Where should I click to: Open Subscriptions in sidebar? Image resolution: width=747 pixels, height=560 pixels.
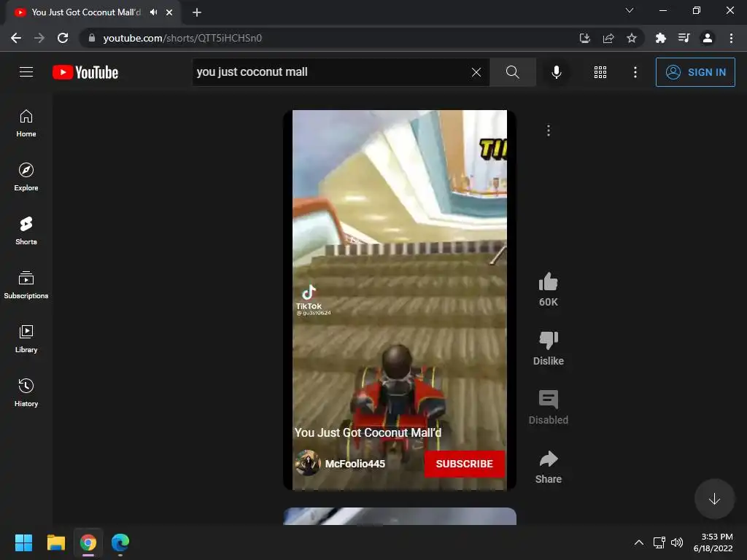(x=26, y=285)
